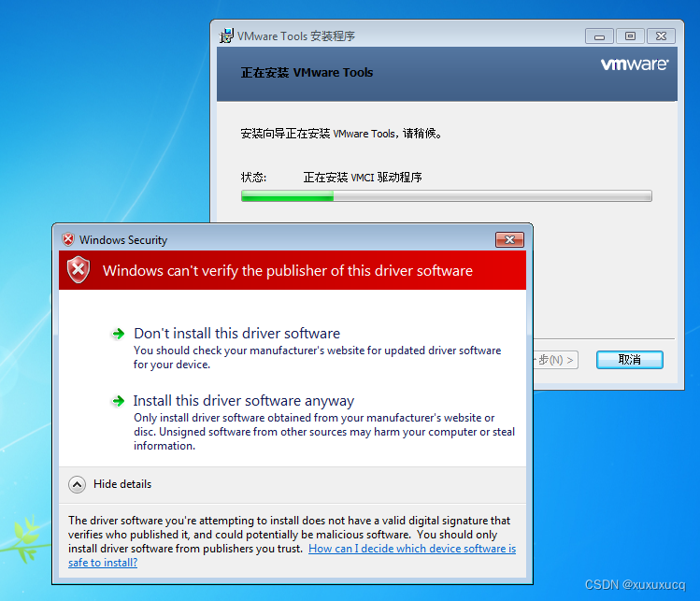
Task: Close the Windows Security dialog
Action: [x=509, y=240]
